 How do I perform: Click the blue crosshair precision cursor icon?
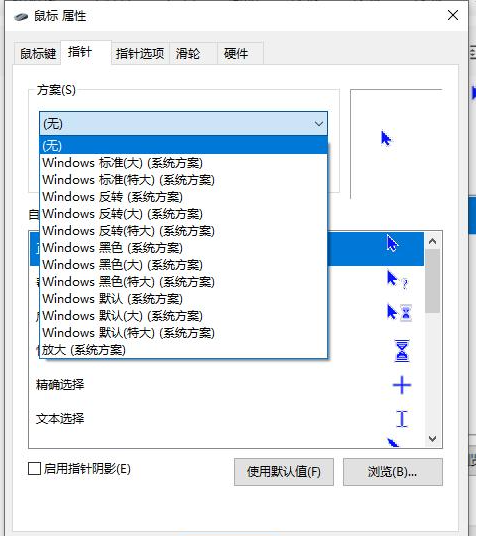pyautogui.click(x=402, y=386)
